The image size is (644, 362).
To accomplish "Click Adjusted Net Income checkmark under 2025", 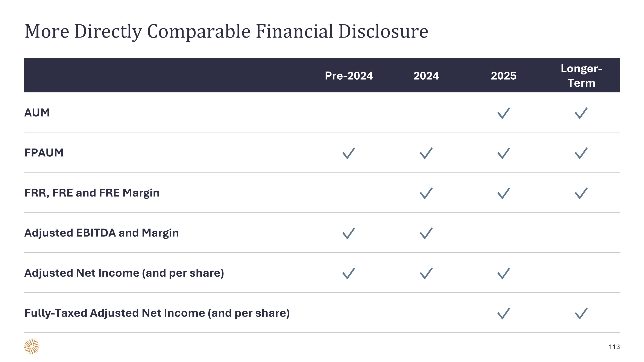I will [x=503, y=273].
